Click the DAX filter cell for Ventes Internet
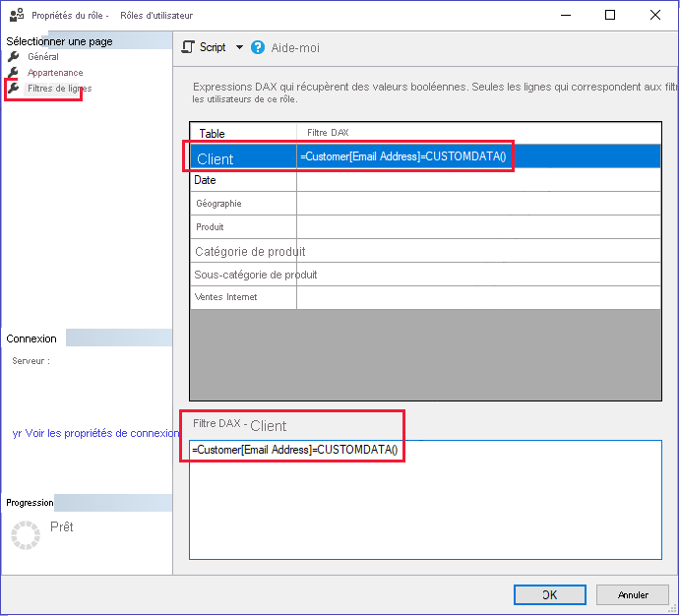The width and height of the screenshot is (680, 616). point(478,297)
